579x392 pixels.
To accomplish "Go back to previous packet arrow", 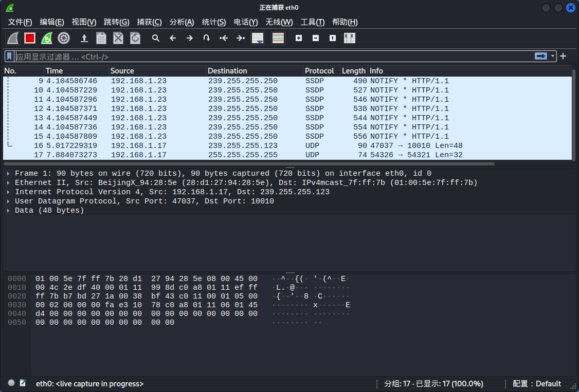I will click(173, 38).
